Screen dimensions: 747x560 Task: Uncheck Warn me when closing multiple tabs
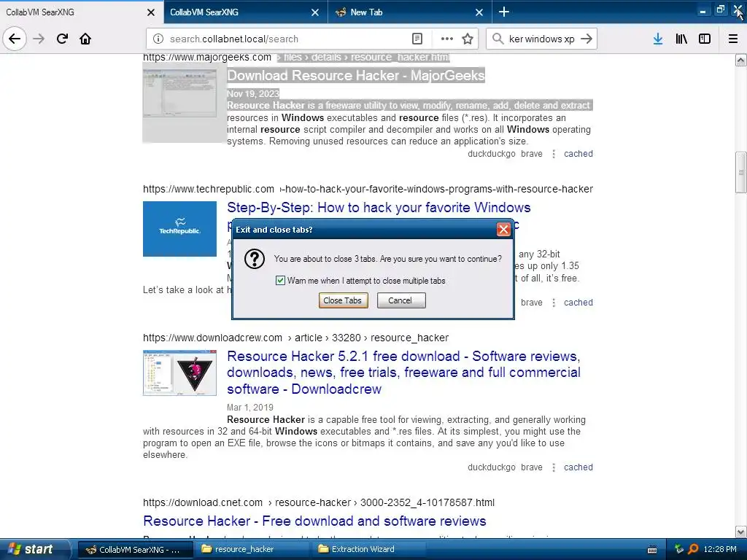coord(280,281)
